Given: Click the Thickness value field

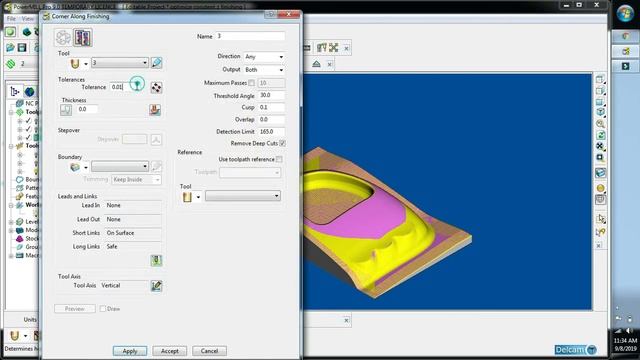Looking at the screenshot, I should point(87,109).
